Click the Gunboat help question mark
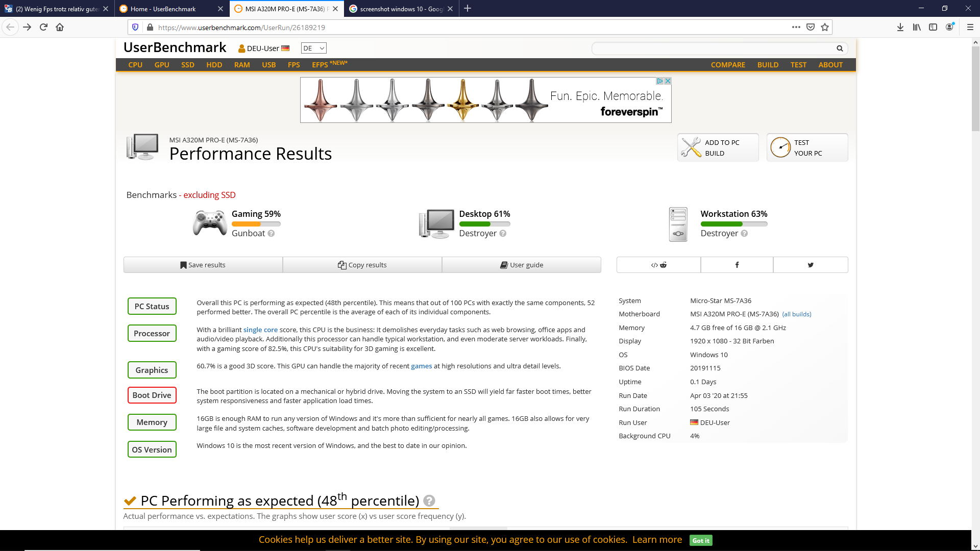Image resolution: width=980 pixels, height=551 pixels. 271,234
